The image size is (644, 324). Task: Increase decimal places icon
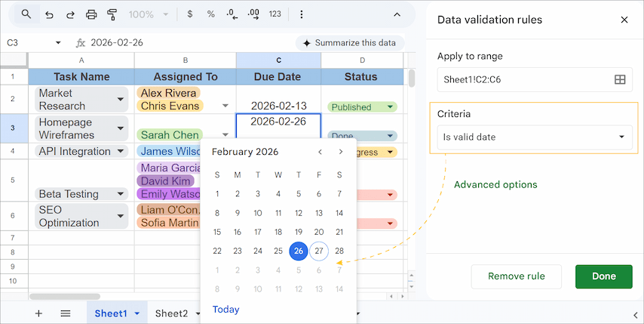pyautogui.click(x=253, y=14)
